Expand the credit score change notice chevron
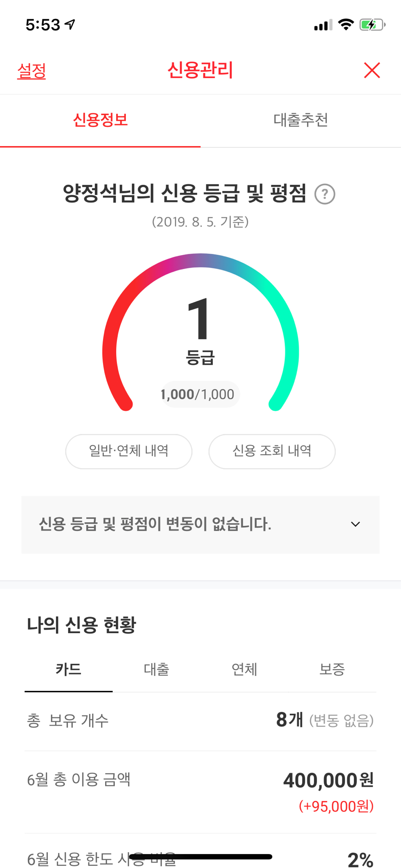401x868 pixels. [x=355, y=524]
